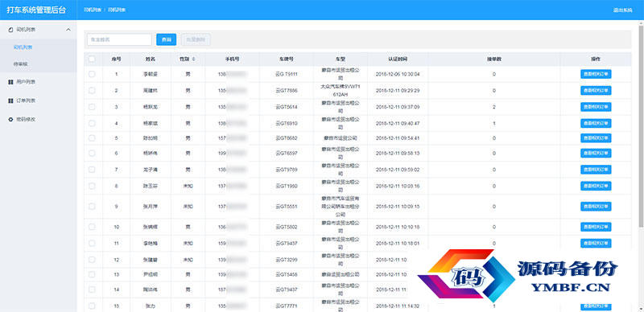
Task: Click 查看相关订单 for plate 云GT5802
Action: click(596, 227)
